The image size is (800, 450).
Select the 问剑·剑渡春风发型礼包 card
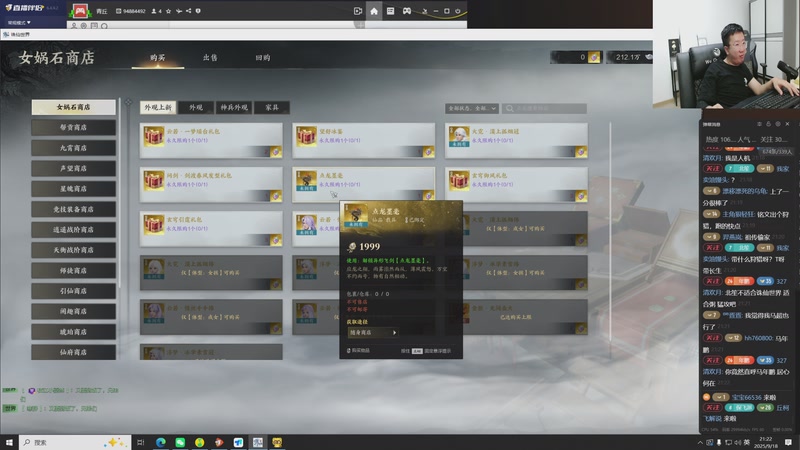click(x=211, y=185)
